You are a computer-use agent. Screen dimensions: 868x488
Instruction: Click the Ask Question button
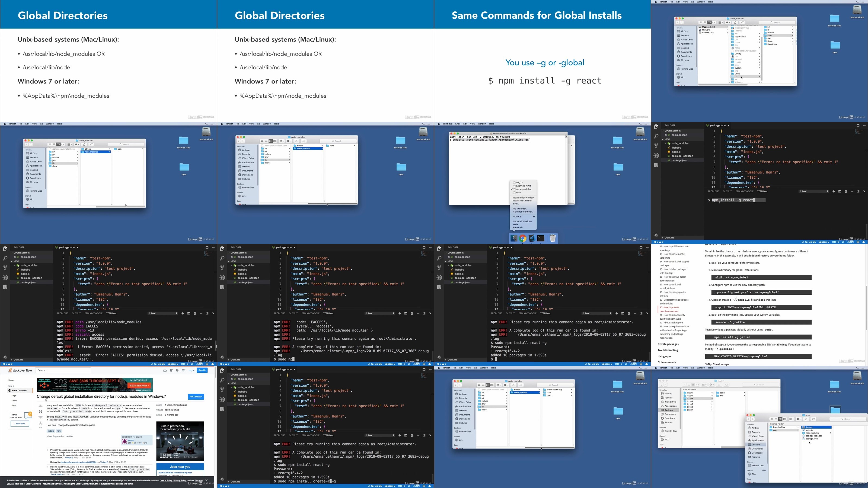click(x=196, y=396)
